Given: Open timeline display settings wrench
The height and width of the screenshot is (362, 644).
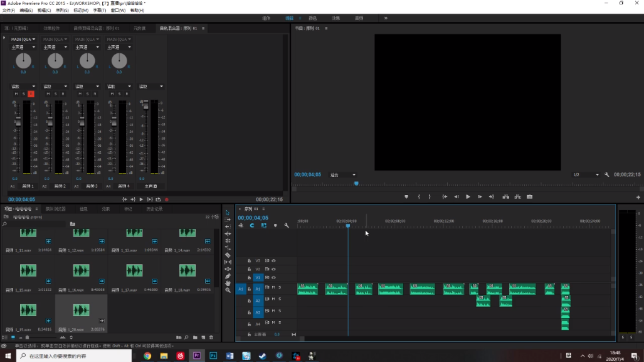Looking at the screenshot, I should pyautogui.click(x=287, y=225).
